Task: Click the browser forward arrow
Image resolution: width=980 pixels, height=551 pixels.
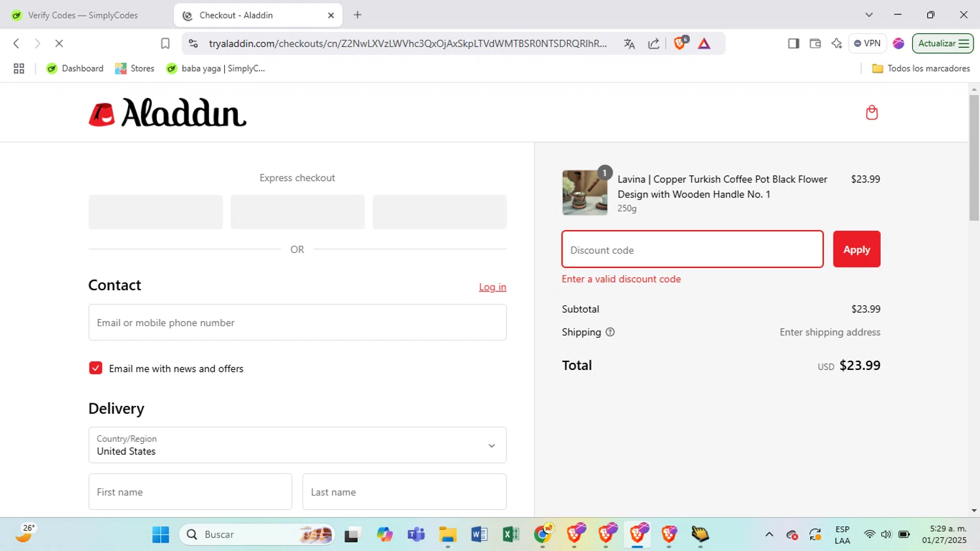Action: click(x=37, y=43)
